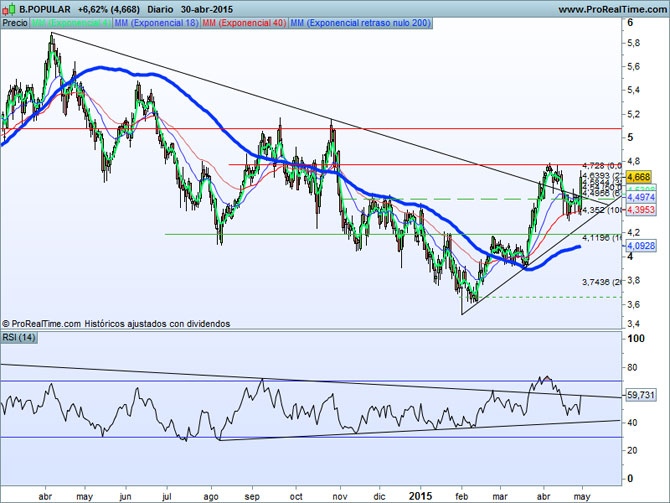Select the 4,728 Fibonacci level label
The width and height of the screenshot is (670, 503).
pyautogui.click(x=602, y=165)
